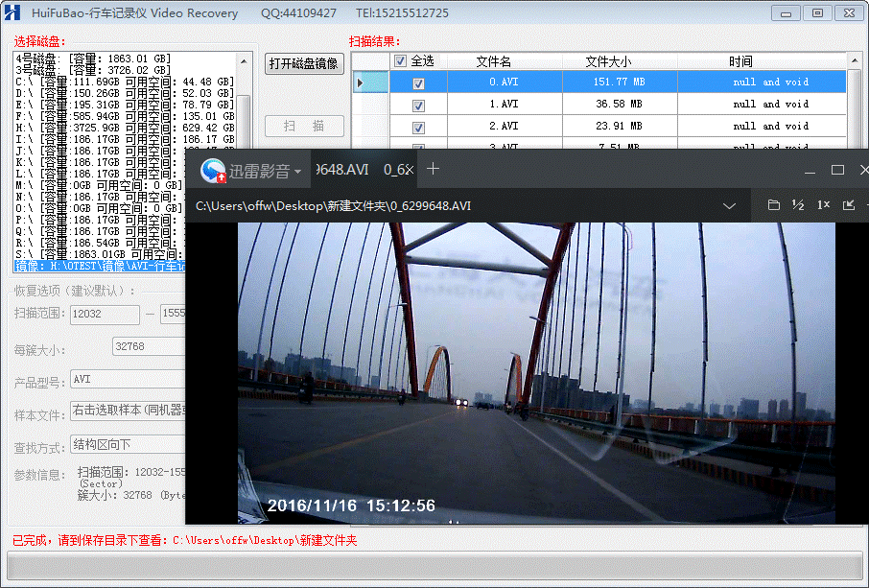This screenshot has height=588, width=869.
Task: Click the 扫描 scan button
Action: click(x=304, y=127)
